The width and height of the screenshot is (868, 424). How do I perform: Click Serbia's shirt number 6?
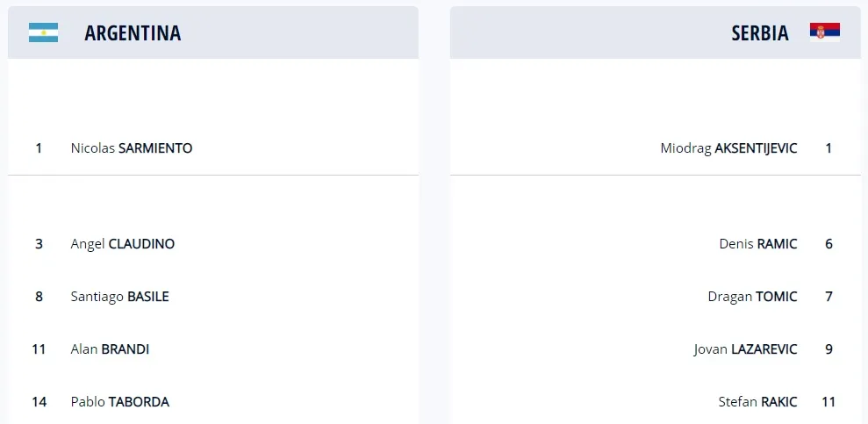[829, 244]
